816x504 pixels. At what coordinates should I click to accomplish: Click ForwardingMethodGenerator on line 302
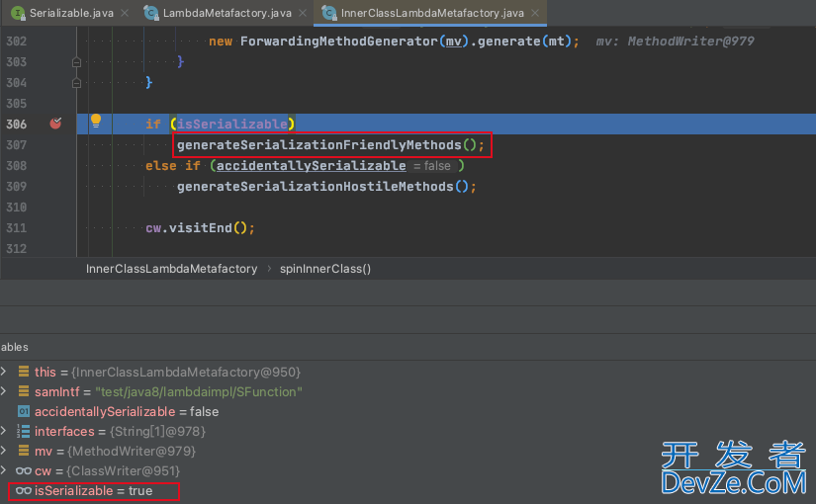[339, 42]
